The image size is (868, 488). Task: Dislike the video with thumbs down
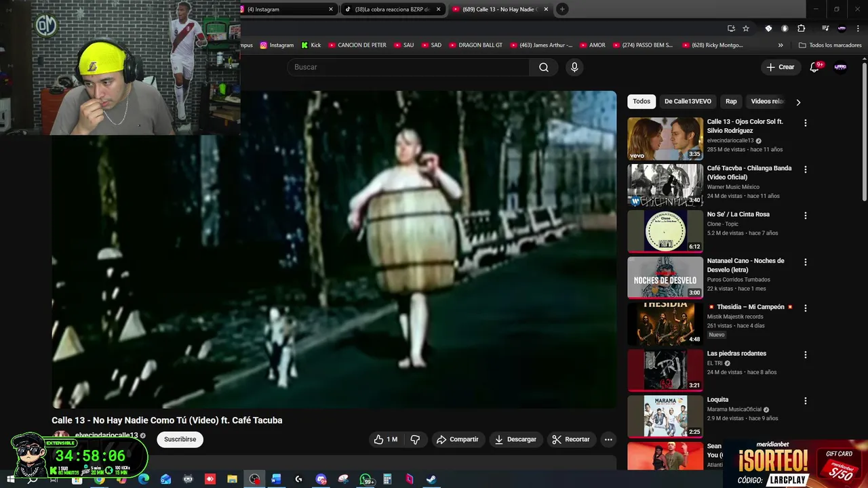(x=415, y=439)
